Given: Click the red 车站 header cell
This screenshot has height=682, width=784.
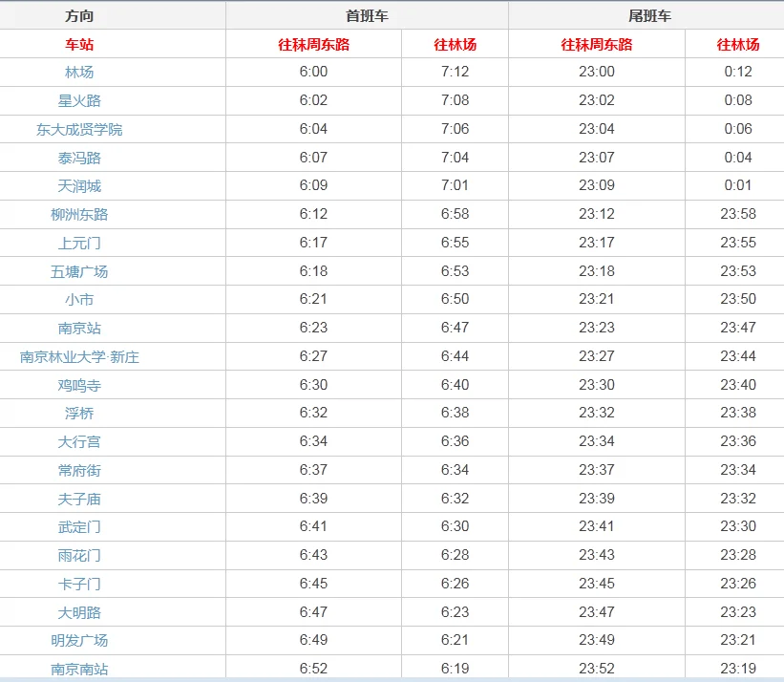Looking at the screenshot, I should click(79, 44).
